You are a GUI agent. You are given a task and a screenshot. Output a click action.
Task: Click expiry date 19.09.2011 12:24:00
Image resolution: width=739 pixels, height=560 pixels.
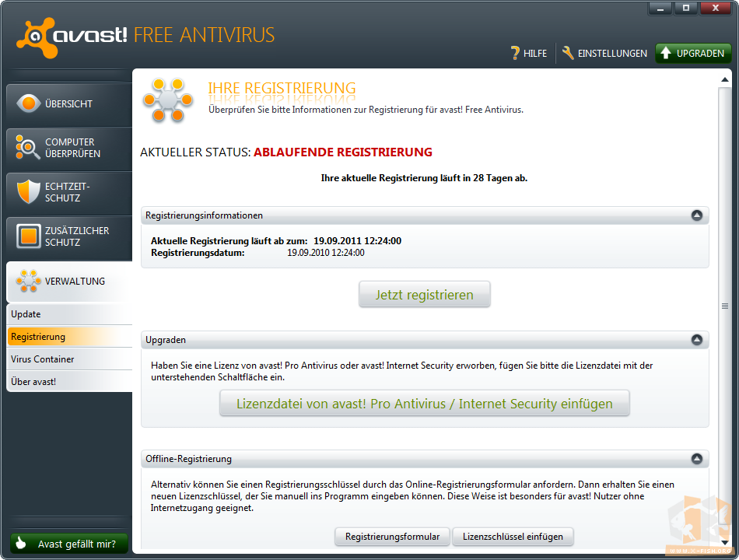pyautogui.click(x=357, y=241)
